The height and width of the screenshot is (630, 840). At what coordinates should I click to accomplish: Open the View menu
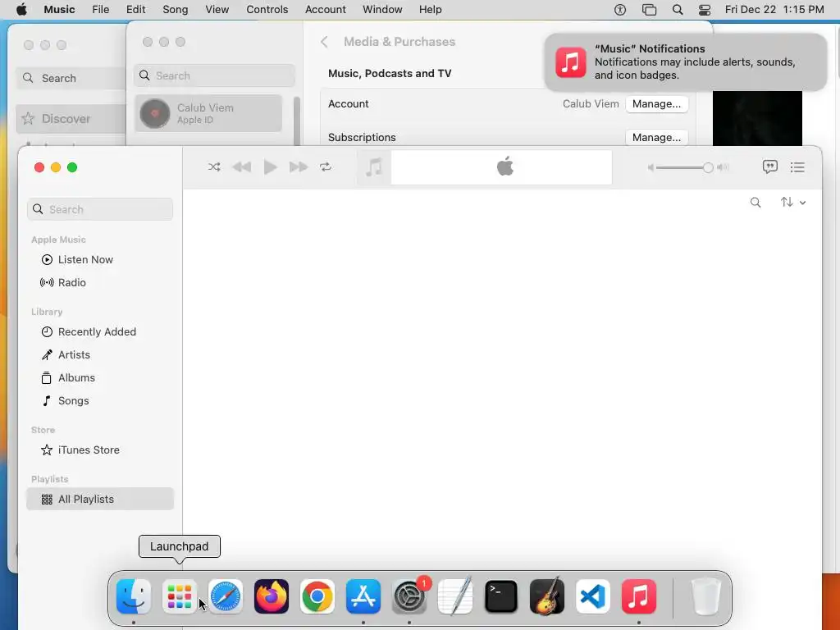(x=217, y=10)
